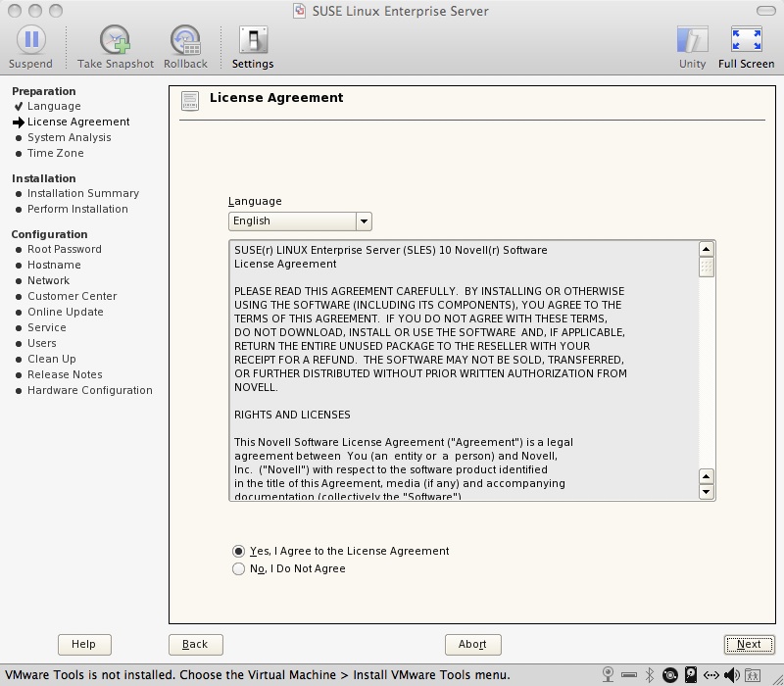This screenshot has width=784, height=686.
Task: Go Back to the previous step
Action: (x=195, y=645)
